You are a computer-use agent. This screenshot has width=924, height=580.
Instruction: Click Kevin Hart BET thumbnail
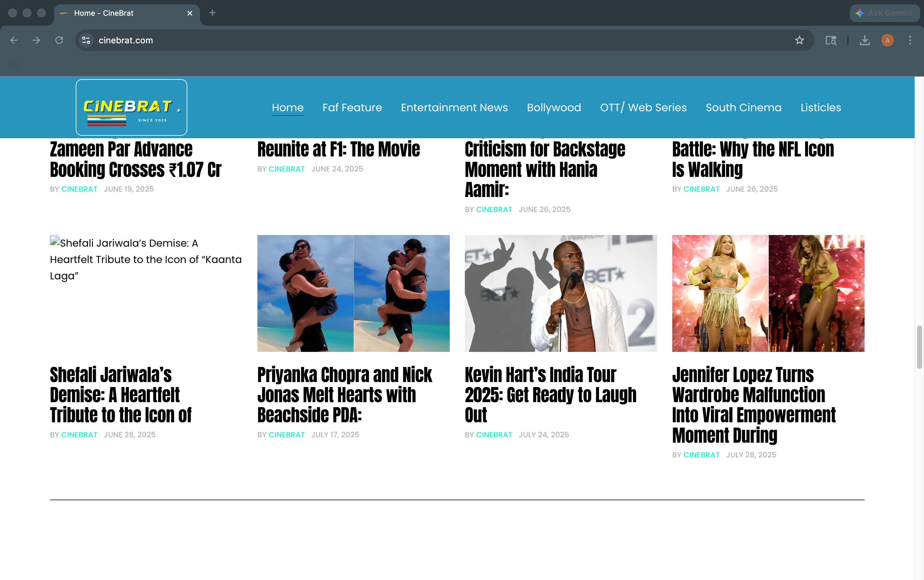(x=561, y=293)
